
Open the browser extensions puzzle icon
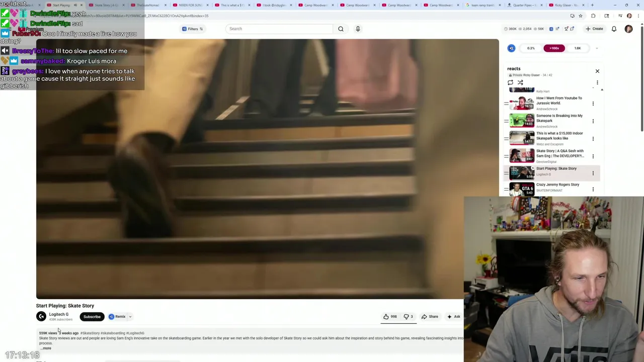593,16
